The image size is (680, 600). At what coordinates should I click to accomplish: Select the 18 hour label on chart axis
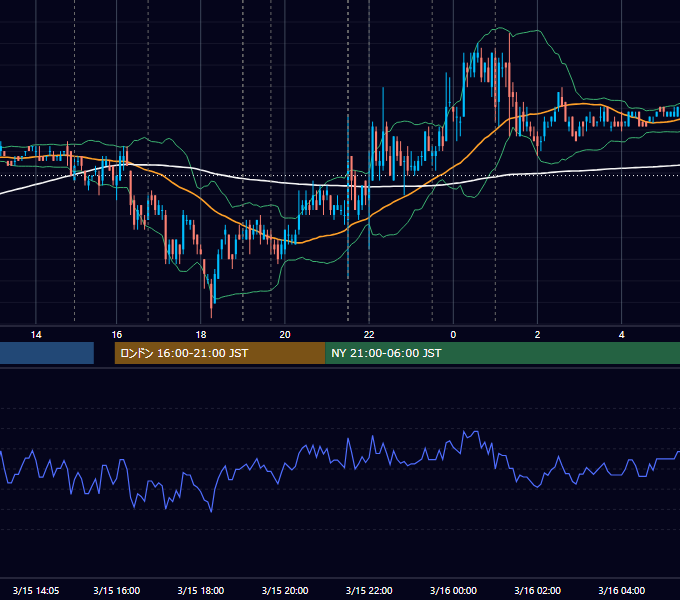tap(201, 335)
